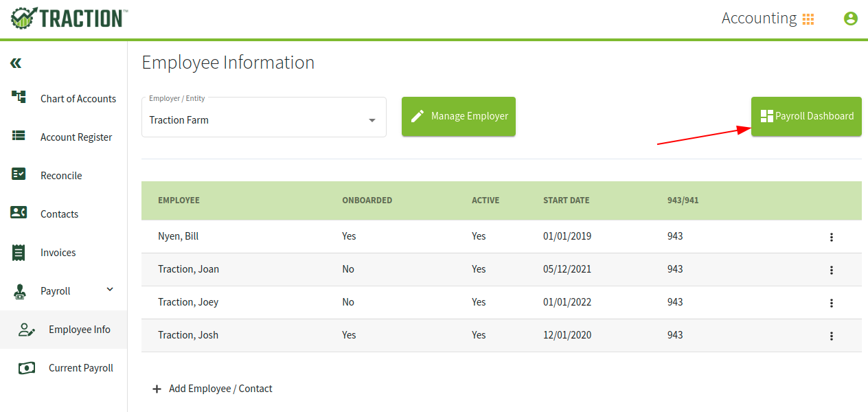868x412 pixels.
Task: Open the Contacts section
Action: (59, 214)
